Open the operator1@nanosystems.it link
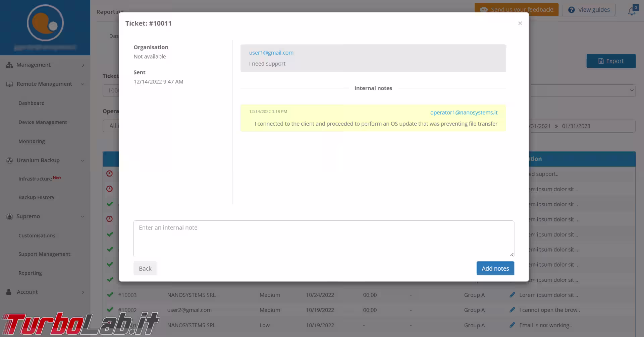Screen dimensions: 644x337 click(464, 113)
